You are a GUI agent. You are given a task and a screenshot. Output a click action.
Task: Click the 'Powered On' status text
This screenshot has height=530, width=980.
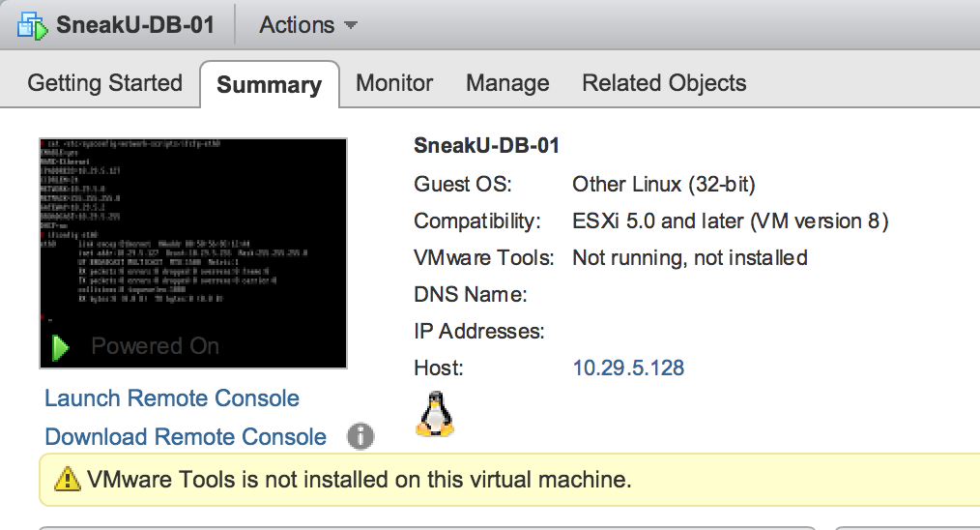tap(155, 346)
